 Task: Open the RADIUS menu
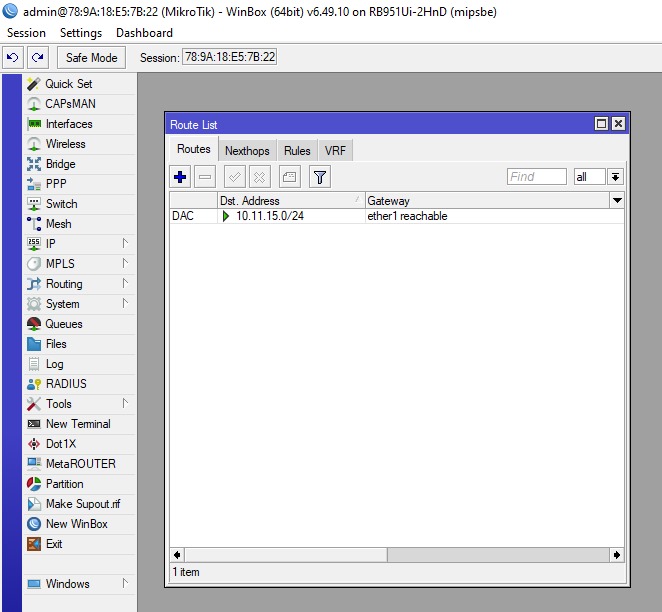(x=79, y=384)
